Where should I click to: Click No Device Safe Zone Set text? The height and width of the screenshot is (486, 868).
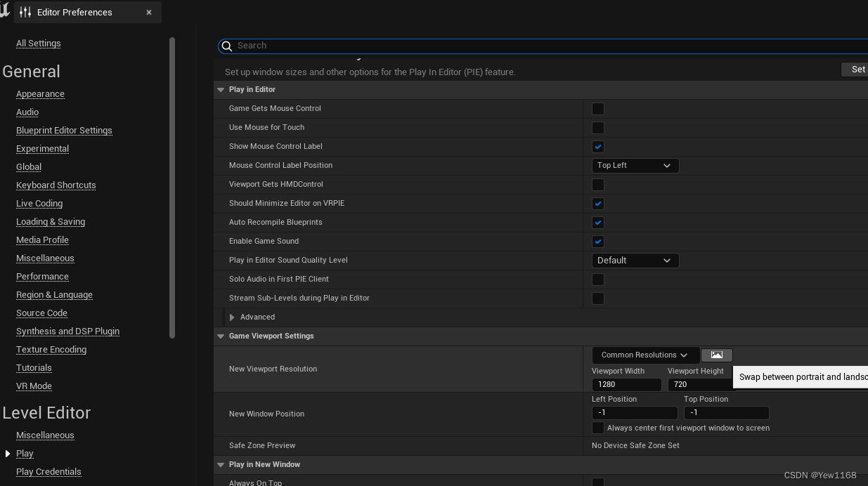(x=635, y=445)
